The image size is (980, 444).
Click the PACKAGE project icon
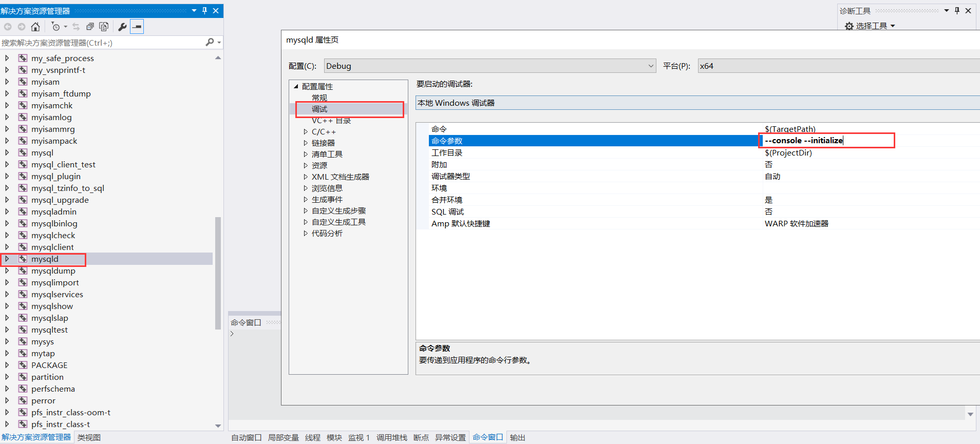point(23,365)
